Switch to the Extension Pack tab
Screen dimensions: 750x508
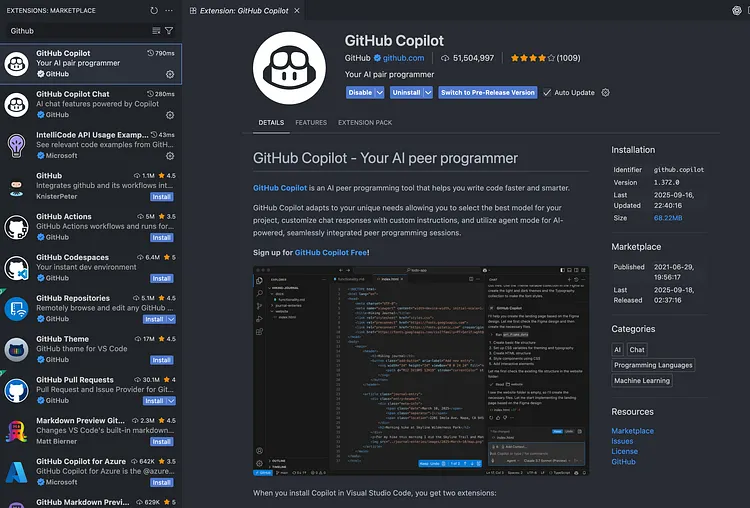(x=365, y=122)
